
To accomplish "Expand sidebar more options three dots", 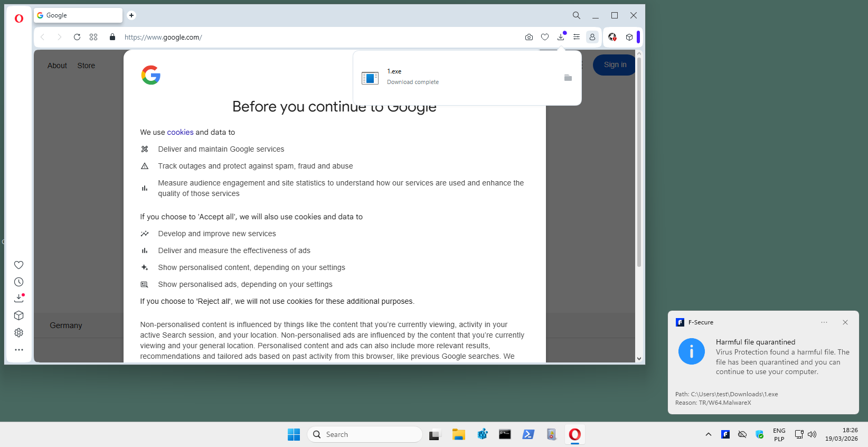I will (x=19, y=350).
